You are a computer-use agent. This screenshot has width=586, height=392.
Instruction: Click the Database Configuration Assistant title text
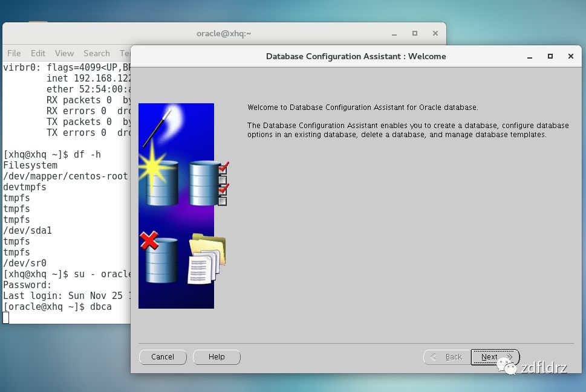point(356,56)
